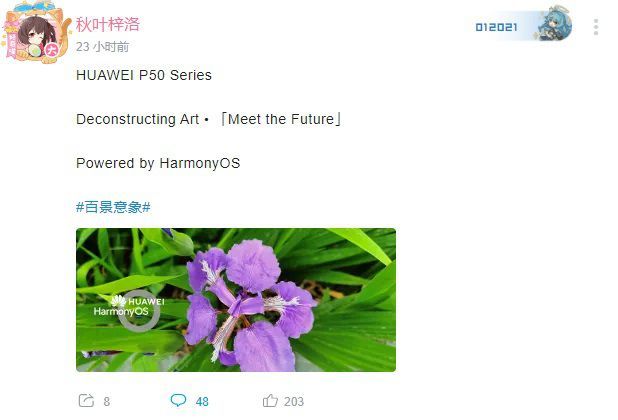618x420 pixels.
Task: Open the #百景意象# hashtag topic
Action: click(x=113, y=207)
